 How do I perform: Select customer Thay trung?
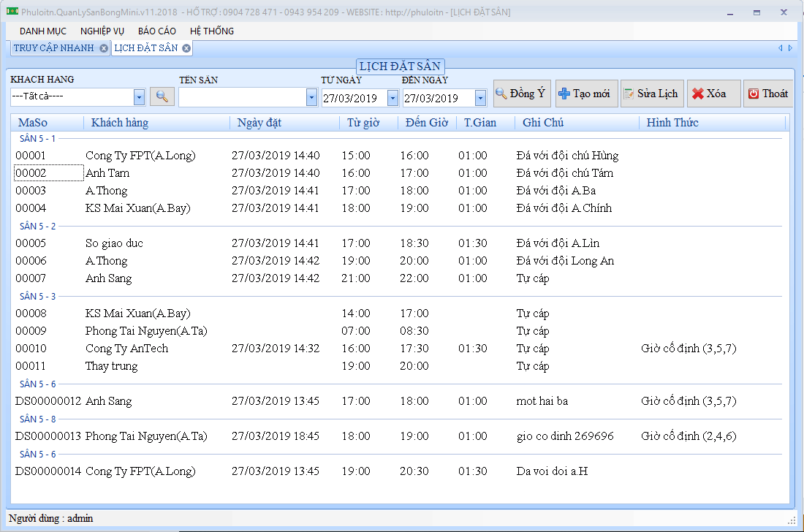click(111, 366)
